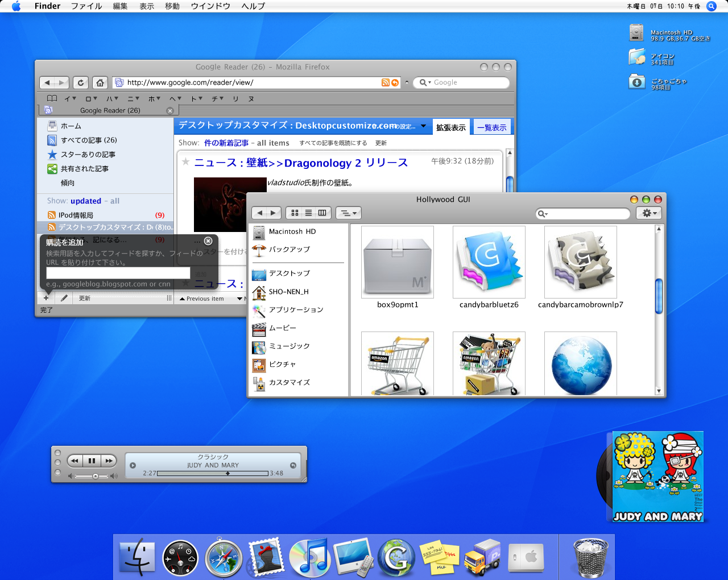Expand the ロ bookmark folder dropdown
The width and height of the screenshot is (728, 580).
(91, 98)
